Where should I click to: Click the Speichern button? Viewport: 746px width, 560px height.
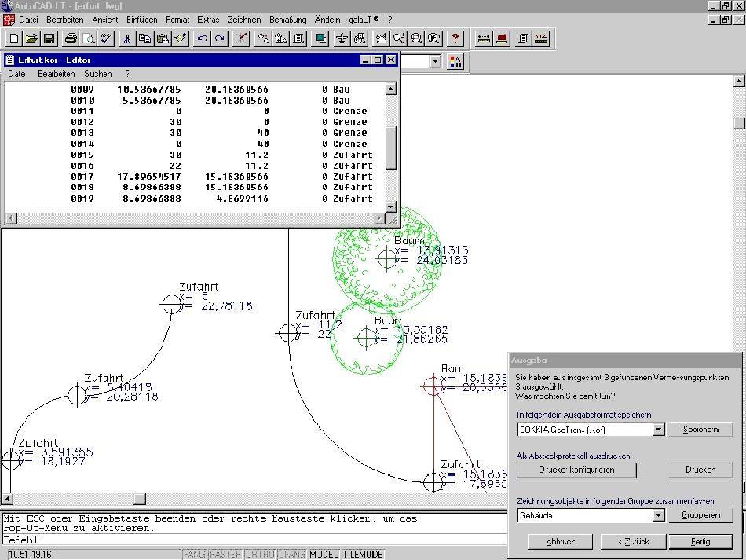pyautogui.click(x=700, y=429)
